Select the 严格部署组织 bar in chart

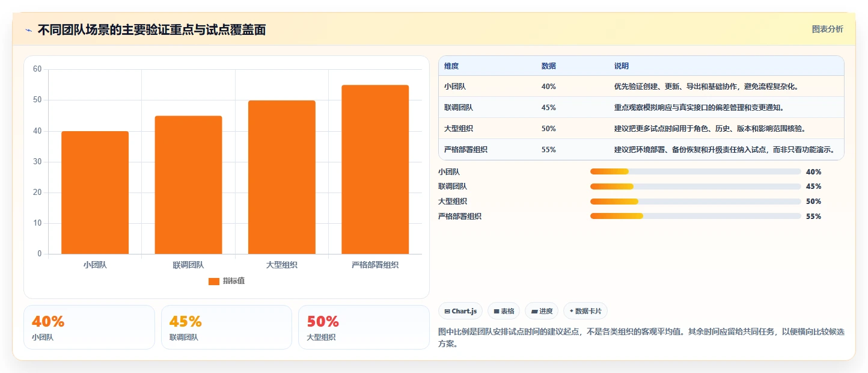click(x=375, y=170)
